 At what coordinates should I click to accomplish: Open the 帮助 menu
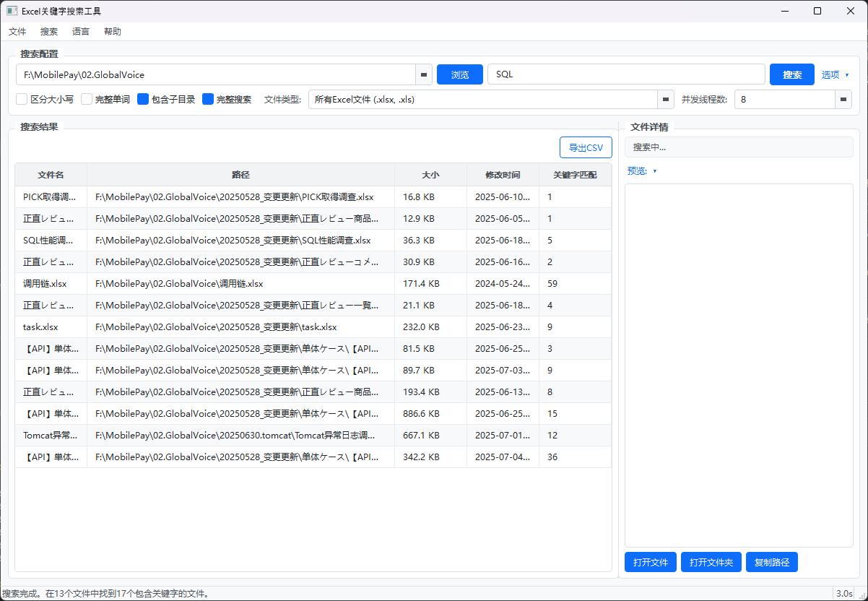(x=113, y=32)
